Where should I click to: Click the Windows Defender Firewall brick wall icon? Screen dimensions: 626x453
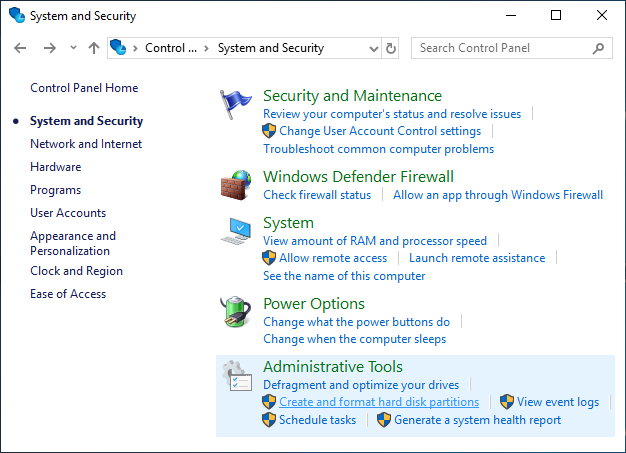[x=236, y=185]
